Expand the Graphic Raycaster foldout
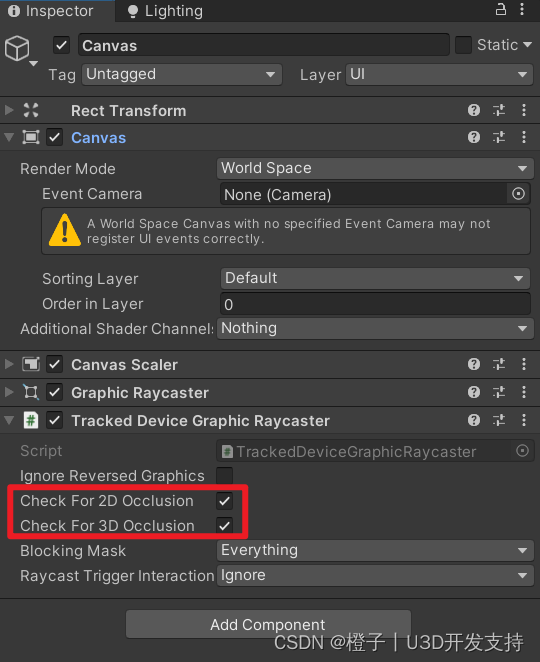 click(x=9, y=392)
